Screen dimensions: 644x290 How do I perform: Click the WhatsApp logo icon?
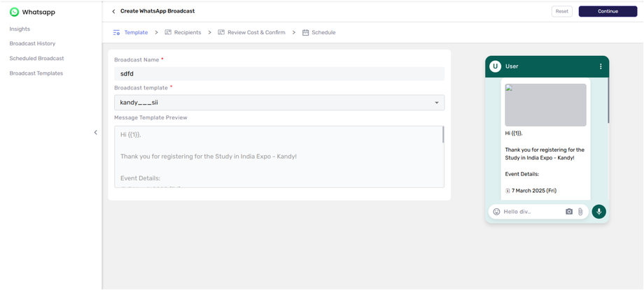coord(14,12)
